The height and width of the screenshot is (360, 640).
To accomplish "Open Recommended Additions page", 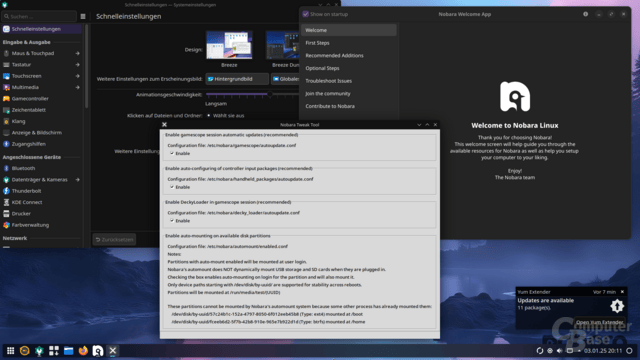I will click(349, 56).
